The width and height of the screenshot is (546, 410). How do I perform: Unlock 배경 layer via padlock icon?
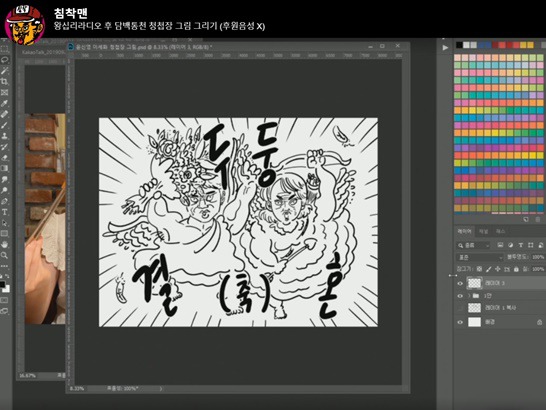tap(539, 322)
